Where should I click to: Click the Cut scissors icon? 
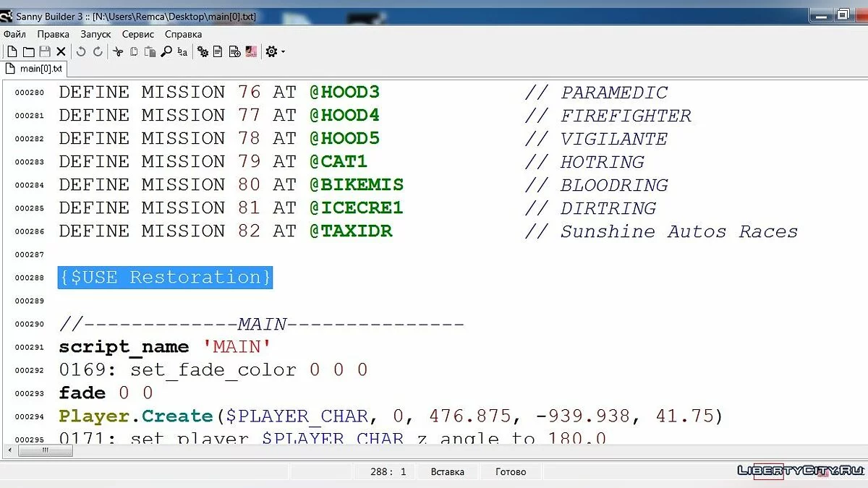coord(118,51)
